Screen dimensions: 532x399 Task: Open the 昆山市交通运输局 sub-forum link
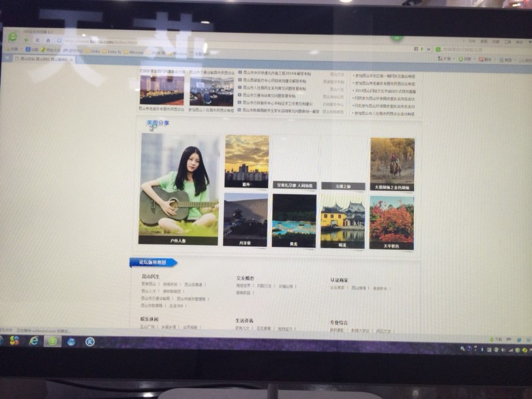click(x=156, y=299)
